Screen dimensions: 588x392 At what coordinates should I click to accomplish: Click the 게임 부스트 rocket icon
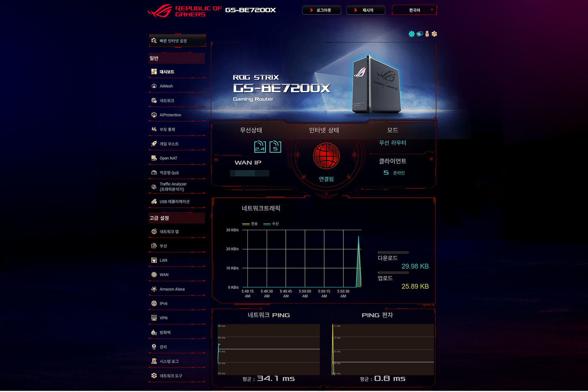coord(154,143)
